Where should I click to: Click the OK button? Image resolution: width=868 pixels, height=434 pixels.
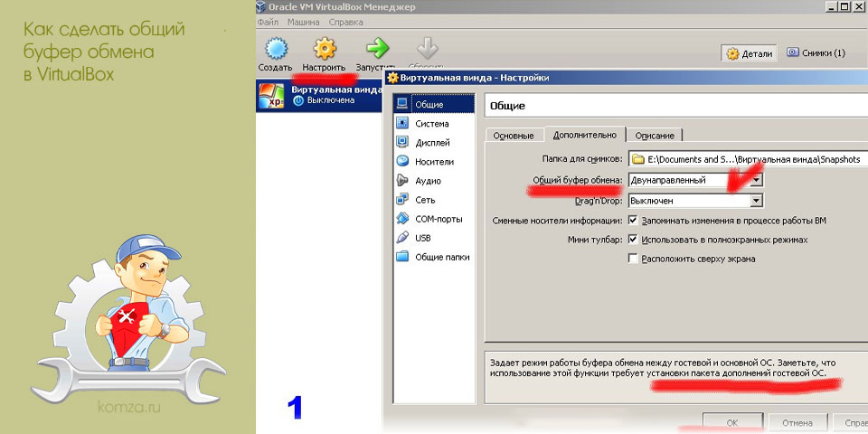click(x=732, y=423)
